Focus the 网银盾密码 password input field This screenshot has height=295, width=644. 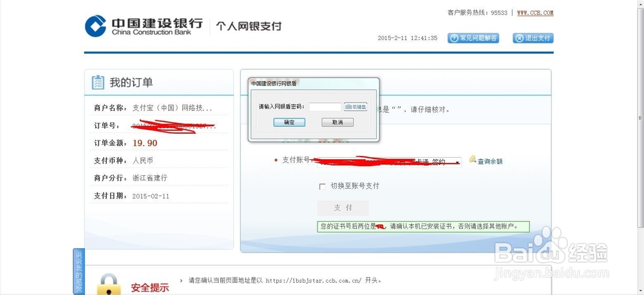coord(325,107)
